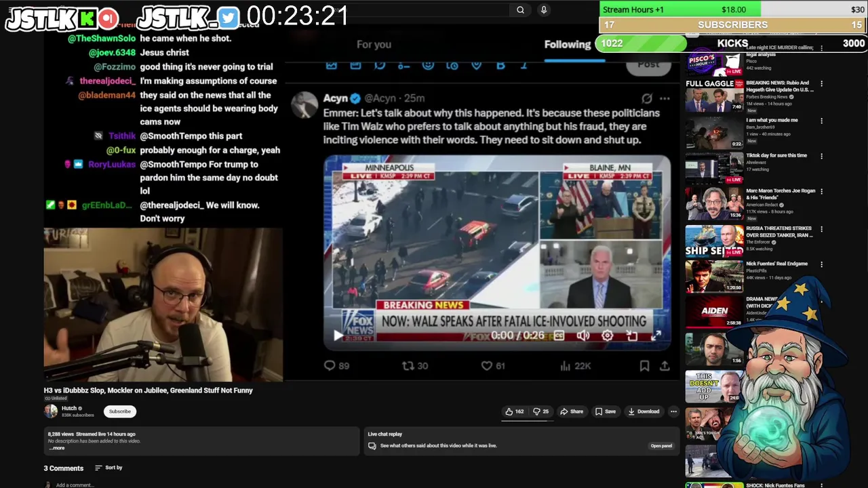Click the Grok icon on Acyn's tweet
868x488 pixels.
click(x=647, y=98)
